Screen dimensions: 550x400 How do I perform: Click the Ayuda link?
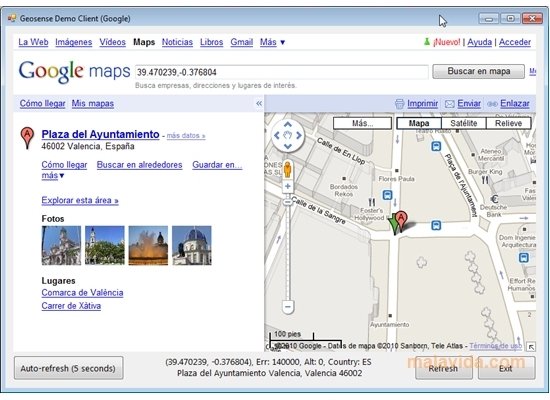(479, 42)
